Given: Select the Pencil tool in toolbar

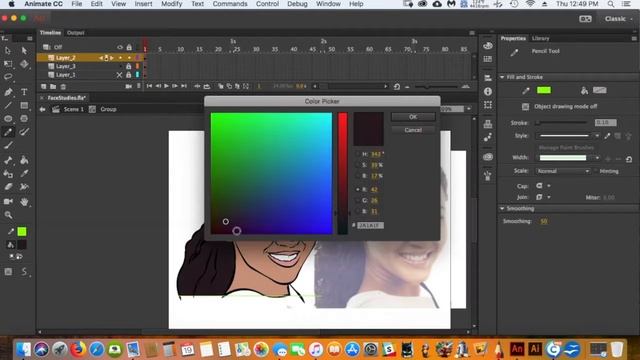Looking at the screenshot, I should pos(8,132).
